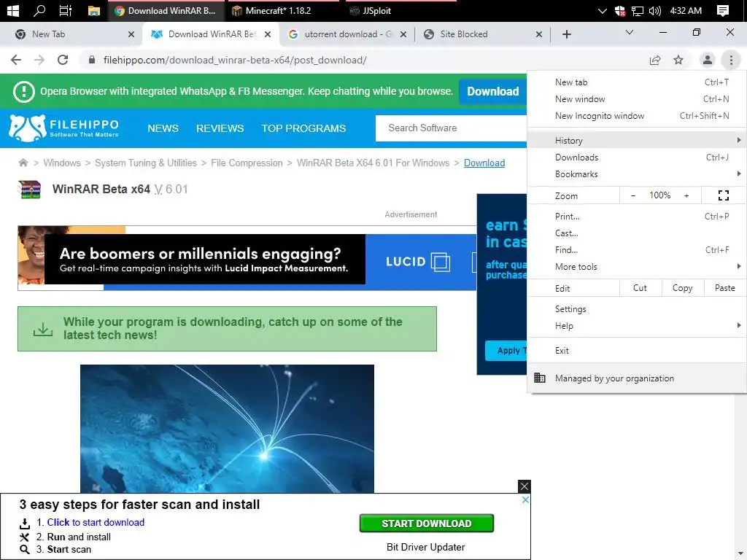Select New tab in Chrome menu
This screenshot has width=747, height=560.
(x=637, y=82)
